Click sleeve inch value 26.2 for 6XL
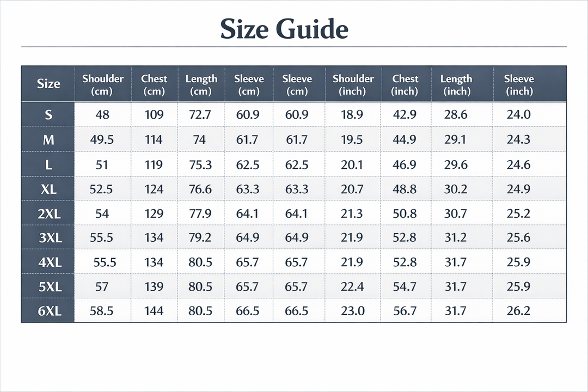 coord(518,311)
